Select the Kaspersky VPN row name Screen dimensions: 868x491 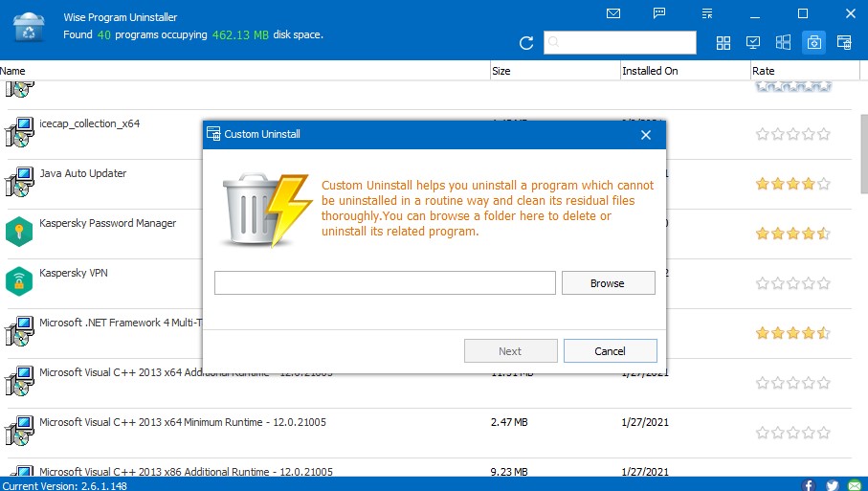coord(74,273)
